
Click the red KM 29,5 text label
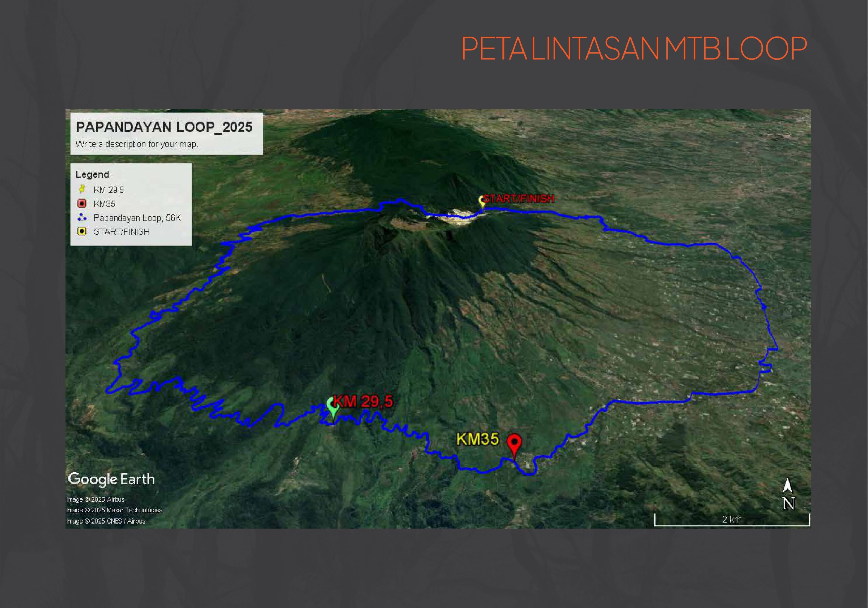pyautogui.click(x=363, y=401)
